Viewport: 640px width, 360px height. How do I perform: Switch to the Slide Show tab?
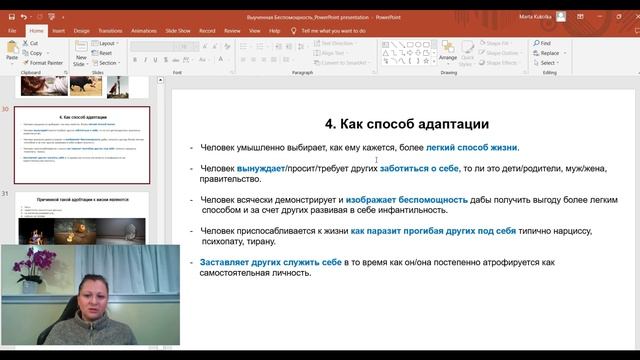click(178, 31)
